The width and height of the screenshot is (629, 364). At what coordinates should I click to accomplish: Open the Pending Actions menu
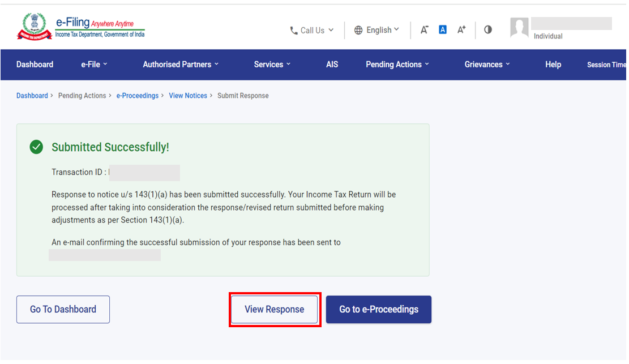coord(397,65)
